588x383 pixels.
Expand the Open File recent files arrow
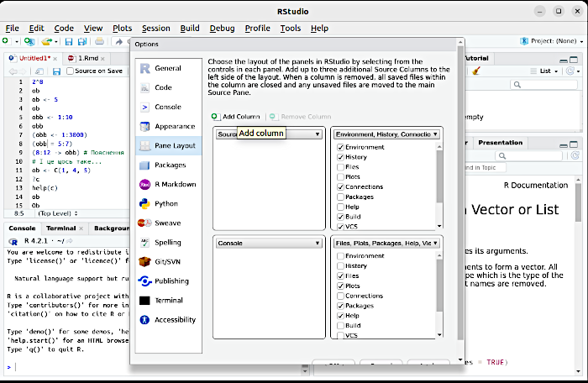pos(56,42)
